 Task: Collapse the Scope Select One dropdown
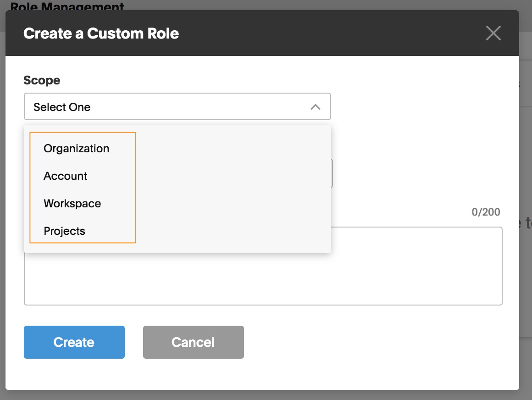click(x=177, y=106)
